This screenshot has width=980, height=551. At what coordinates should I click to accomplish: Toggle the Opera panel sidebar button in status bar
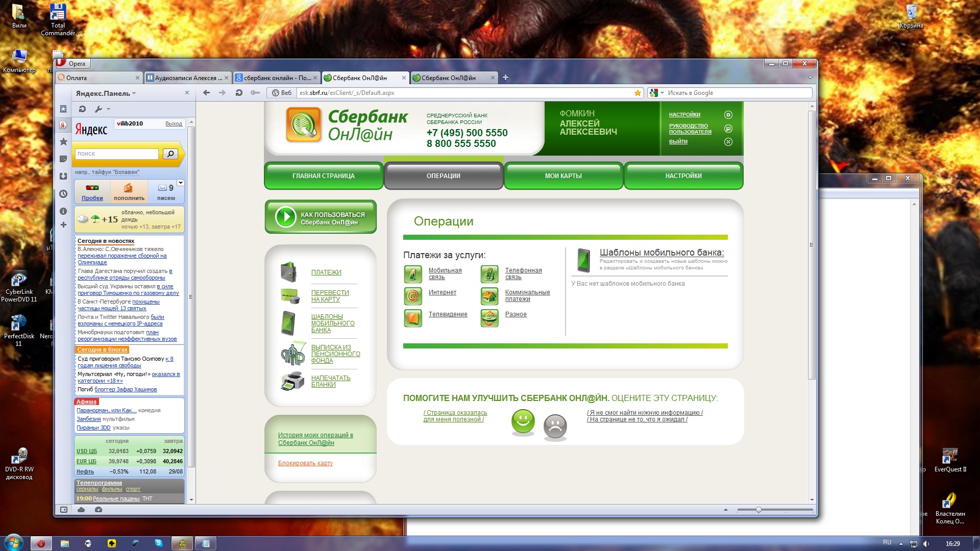pos(64,510)
